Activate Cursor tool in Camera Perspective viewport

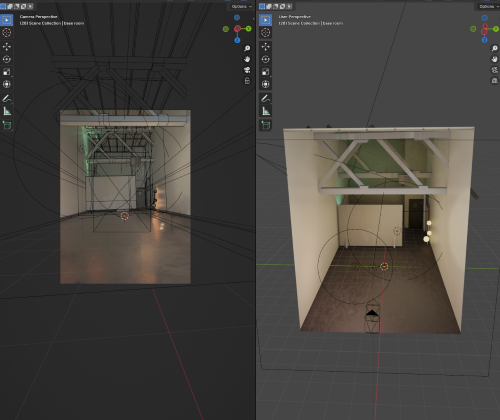tap(6, 33)
